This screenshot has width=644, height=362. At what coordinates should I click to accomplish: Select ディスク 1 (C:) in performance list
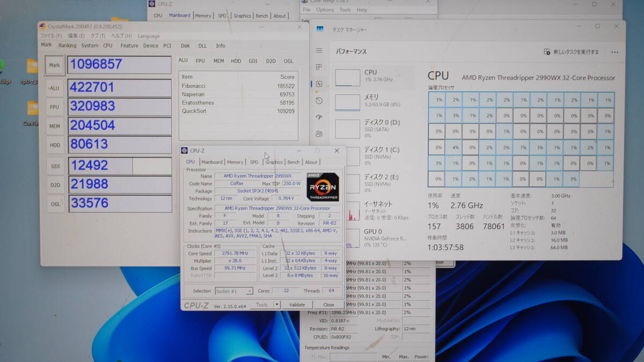tap(375, 156)
